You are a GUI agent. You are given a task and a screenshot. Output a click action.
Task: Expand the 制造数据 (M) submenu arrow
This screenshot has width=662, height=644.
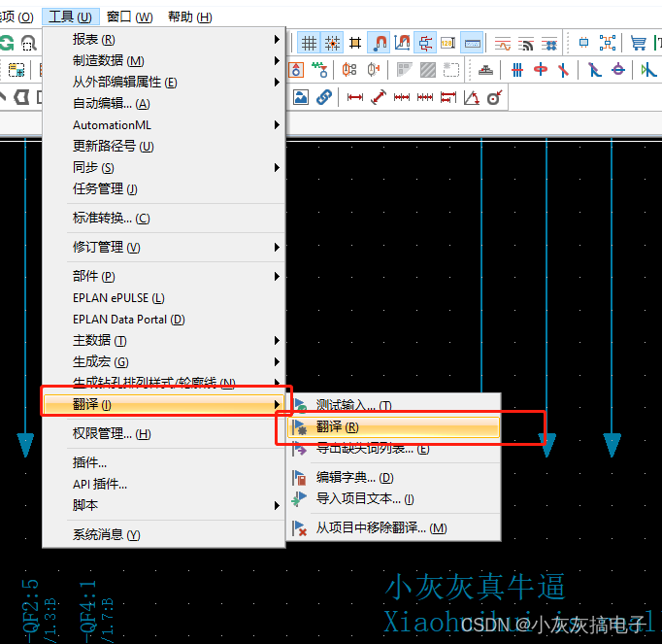[x=277, y=60]
